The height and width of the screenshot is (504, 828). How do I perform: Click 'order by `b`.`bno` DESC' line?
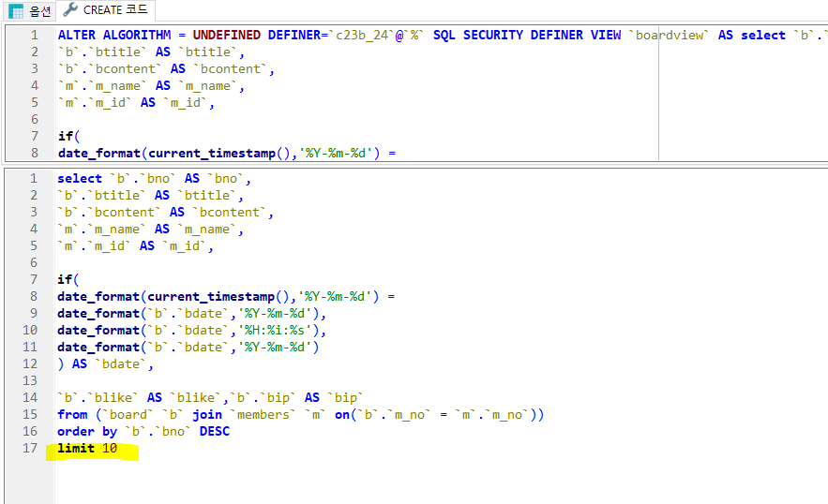pyautogui.click(x=143, y=431)
